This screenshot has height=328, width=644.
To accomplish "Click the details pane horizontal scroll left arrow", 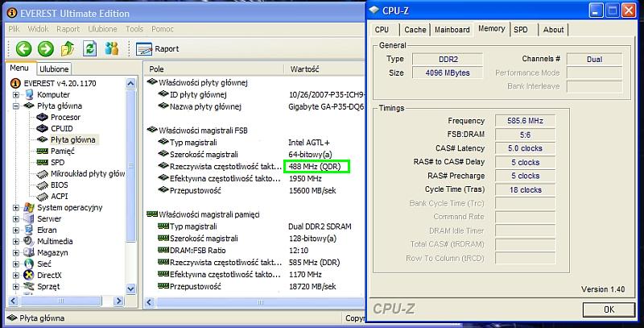I will pos(149,302).
